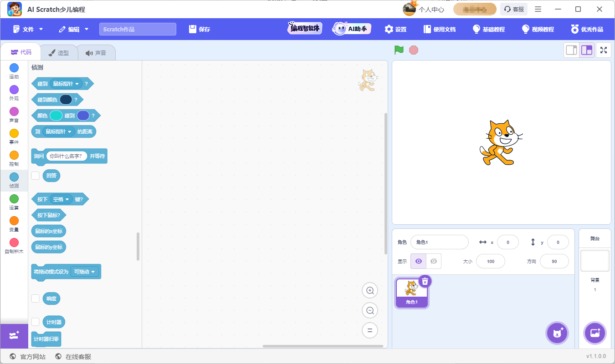Select the 运算 category circle
This screenshot has width=615, height=364.
[x=14, y=199]
